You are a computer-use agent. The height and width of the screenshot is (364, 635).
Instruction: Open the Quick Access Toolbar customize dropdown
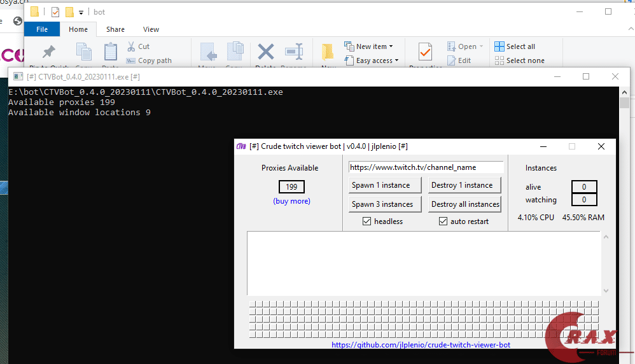click(x=81, y=13)
